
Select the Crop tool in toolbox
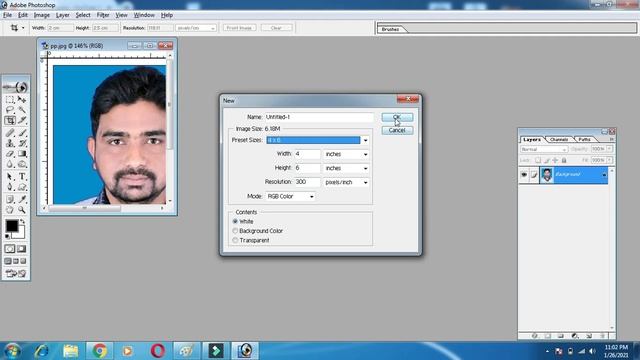point(10,120)
